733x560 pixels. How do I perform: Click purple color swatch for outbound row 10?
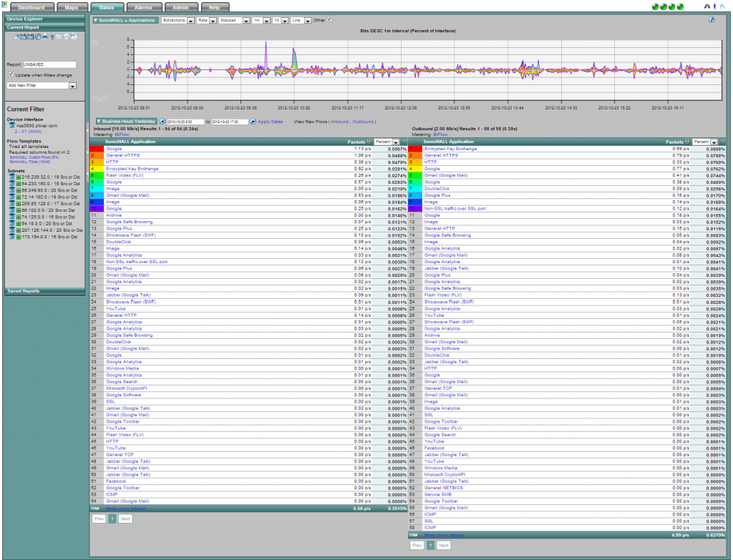click(x=415, y=209)
